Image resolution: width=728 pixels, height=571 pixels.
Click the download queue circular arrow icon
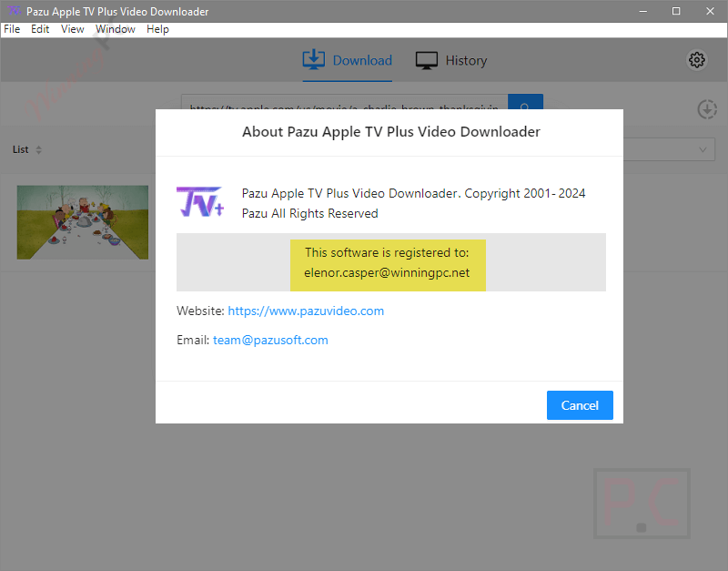[707, 109]
